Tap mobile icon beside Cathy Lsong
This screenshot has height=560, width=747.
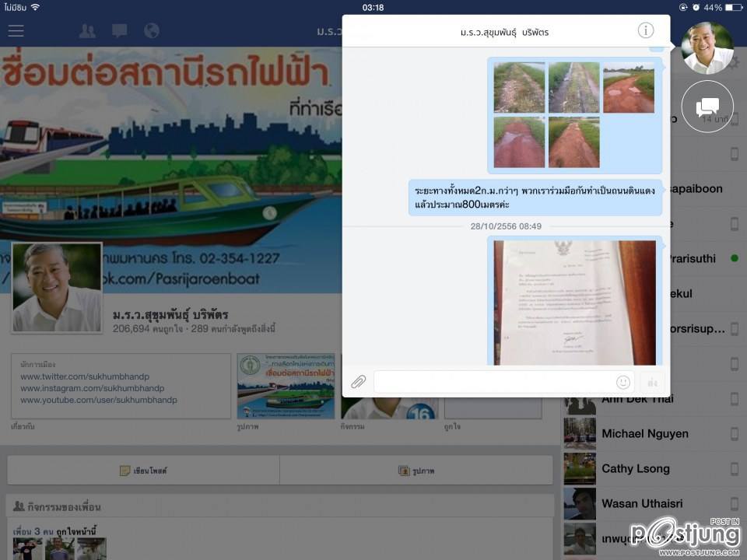click(735, 468)
